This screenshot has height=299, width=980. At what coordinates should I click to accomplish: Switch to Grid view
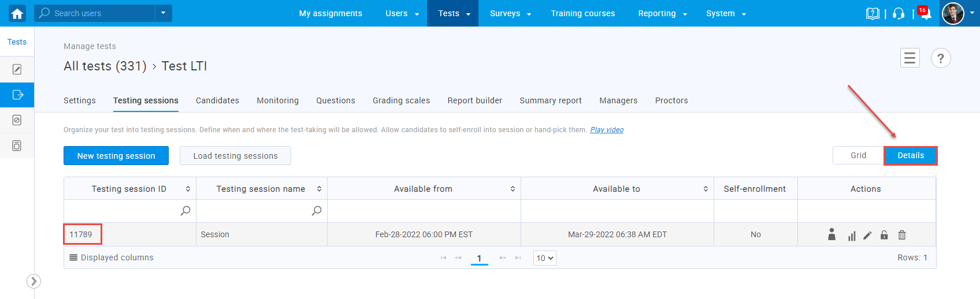[858, 155]
